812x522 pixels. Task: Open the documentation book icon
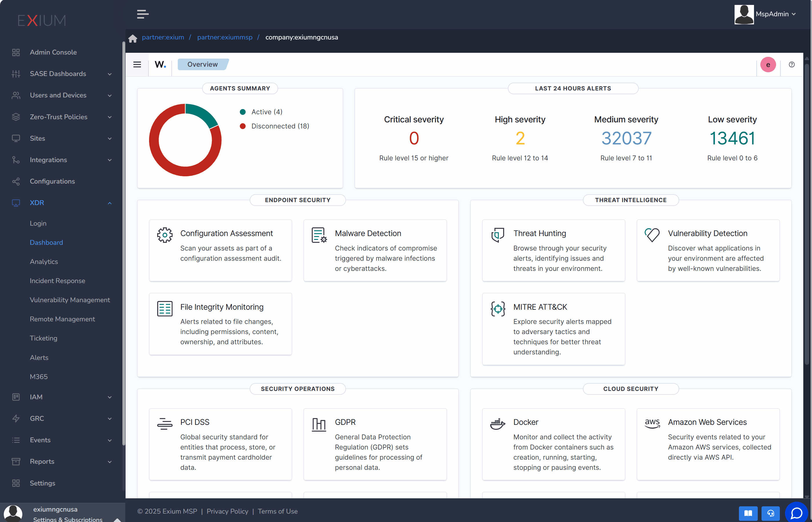[x=748, y=513]
